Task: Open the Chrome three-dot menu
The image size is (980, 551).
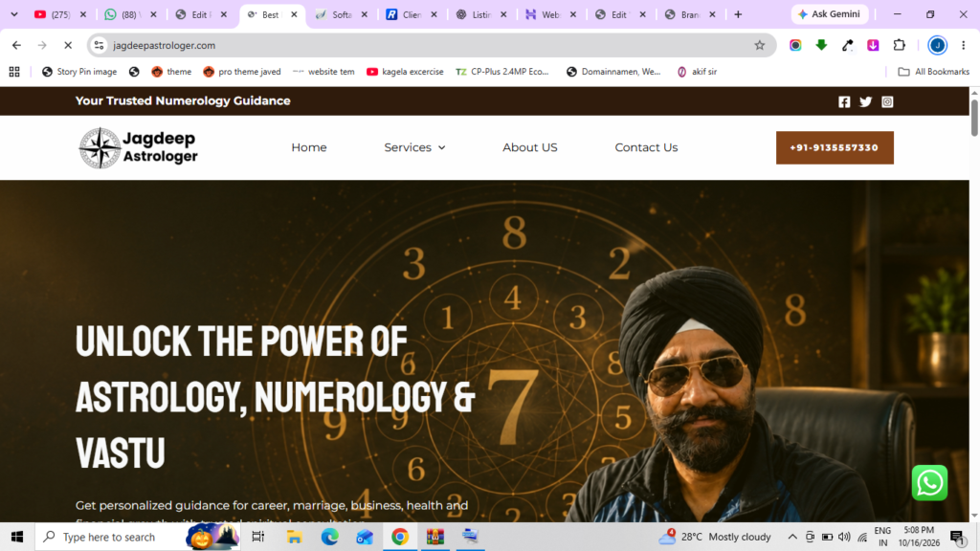Action: 963,45
